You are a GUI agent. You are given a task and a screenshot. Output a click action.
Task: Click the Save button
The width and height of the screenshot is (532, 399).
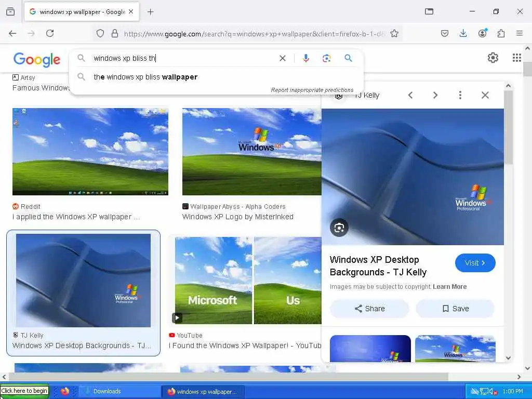coord(455,309)
